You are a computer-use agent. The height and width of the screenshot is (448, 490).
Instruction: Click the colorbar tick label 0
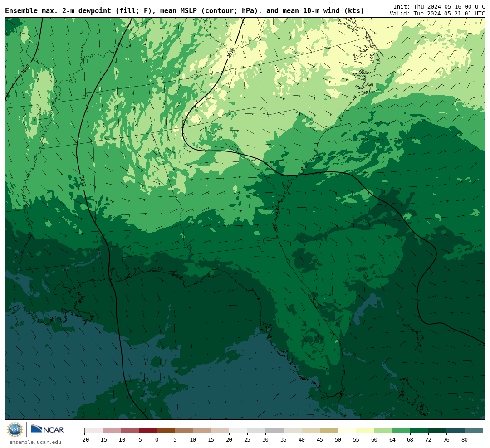[x=157, y=439]
